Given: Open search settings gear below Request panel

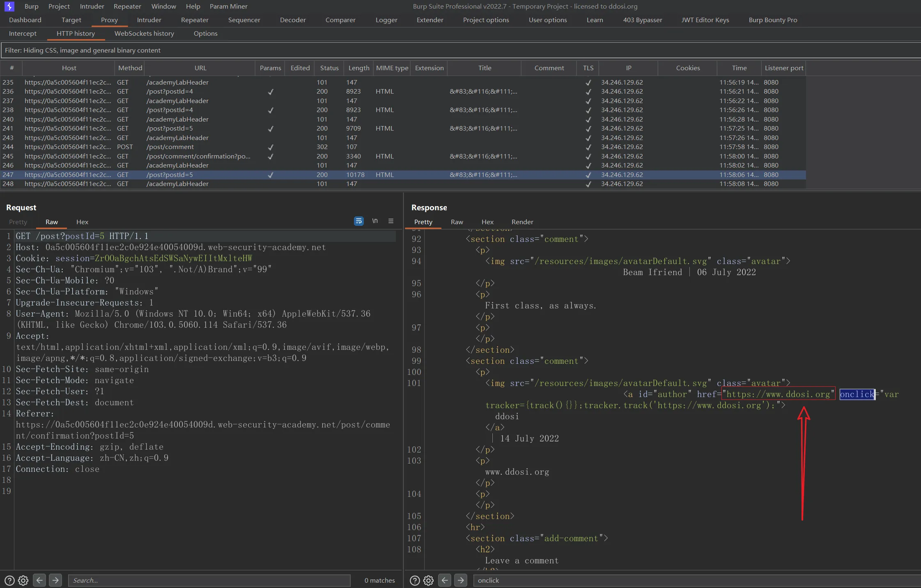Looking at the screenshot, I should [x=23, y=580].
